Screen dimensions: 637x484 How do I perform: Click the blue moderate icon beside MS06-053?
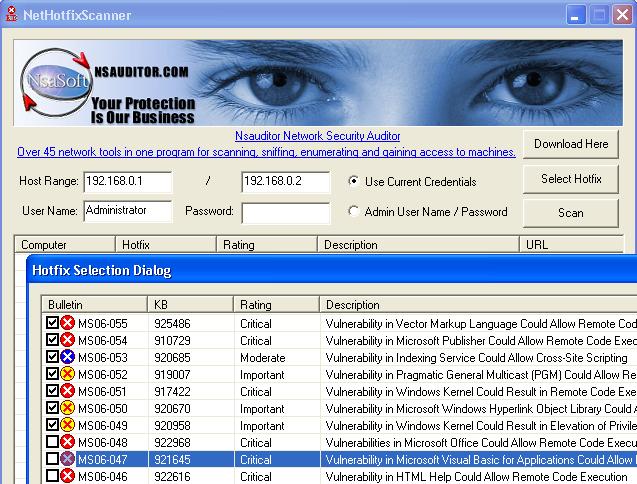(x=67, y=357)
